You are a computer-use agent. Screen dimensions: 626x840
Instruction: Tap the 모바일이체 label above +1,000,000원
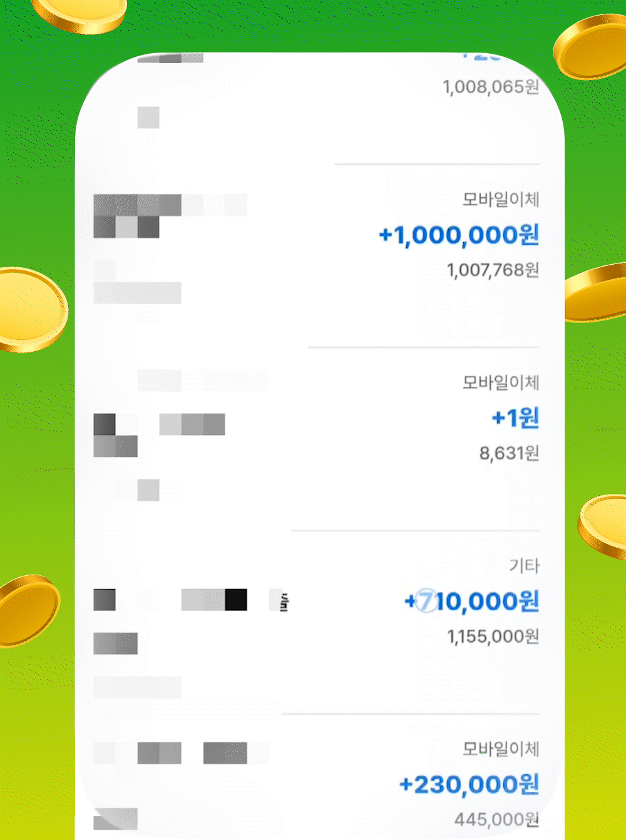click(501, 200)
